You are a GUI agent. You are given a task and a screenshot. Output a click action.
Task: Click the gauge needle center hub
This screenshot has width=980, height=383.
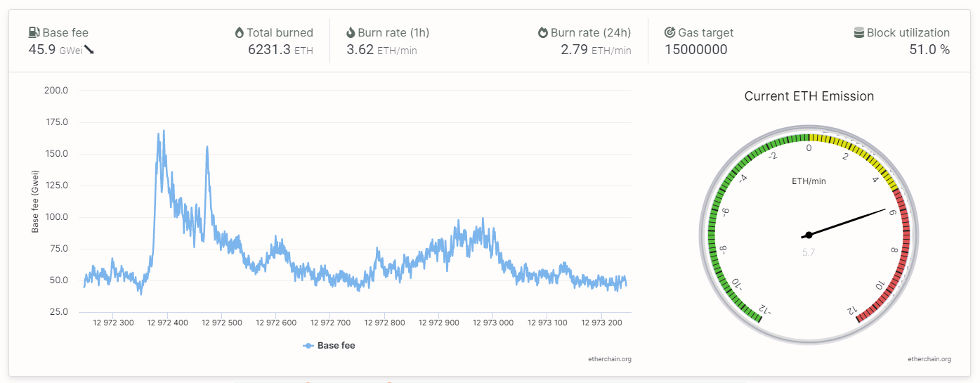point(809,235)
